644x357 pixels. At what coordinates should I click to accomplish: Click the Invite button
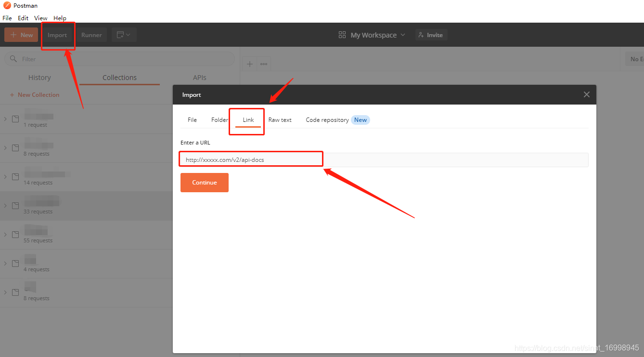pos(431,35)
